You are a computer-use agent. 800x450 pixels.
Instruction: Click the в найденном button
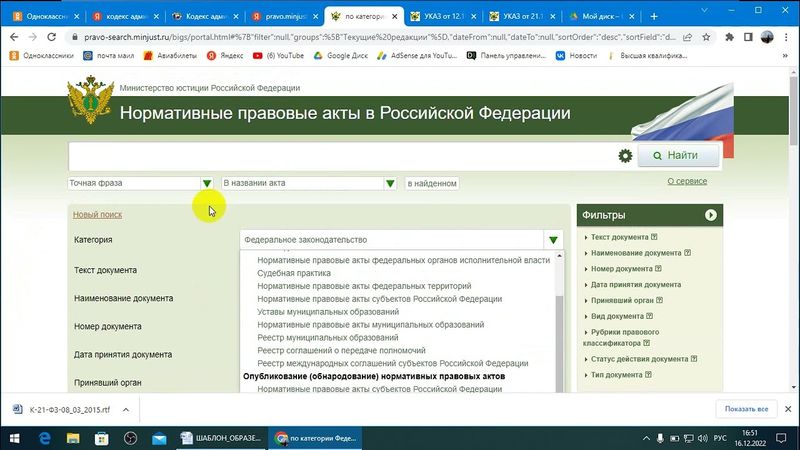432,183
